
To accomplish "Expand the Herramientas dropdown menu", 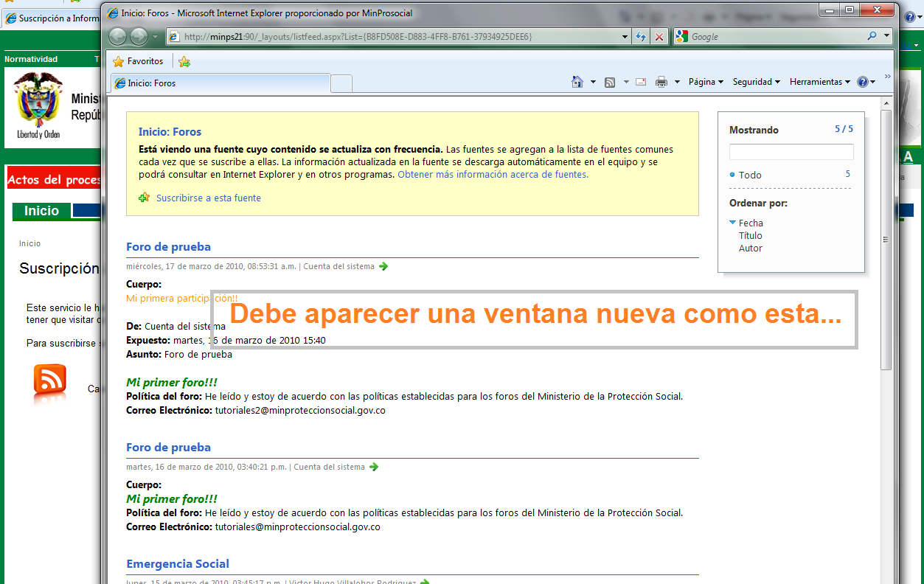I will point(819,82).
